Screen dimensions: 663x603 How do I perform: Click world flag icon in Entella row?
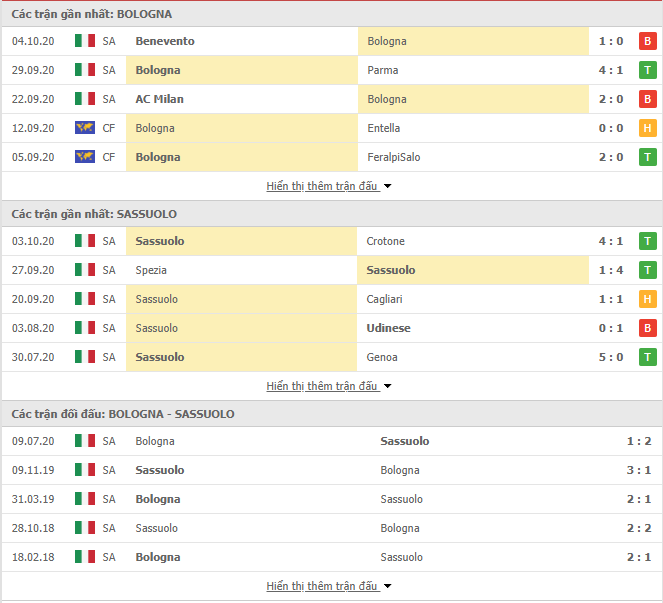click(x=84, y=128)
